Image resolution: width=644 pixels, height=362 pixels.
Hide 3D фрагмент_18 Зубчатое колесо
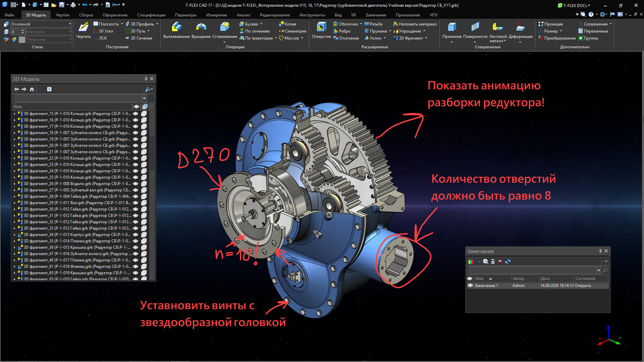tap(136, 133)
